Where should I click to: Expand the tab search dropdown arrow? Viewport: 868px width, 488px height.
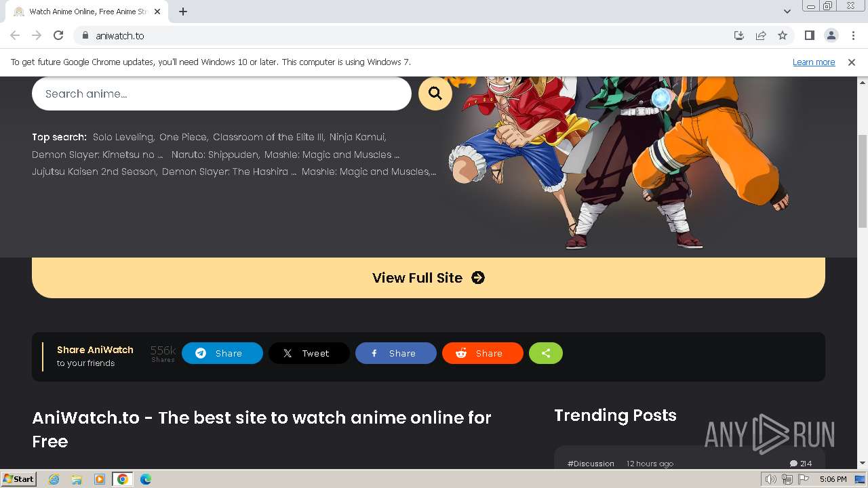[787, 12]
